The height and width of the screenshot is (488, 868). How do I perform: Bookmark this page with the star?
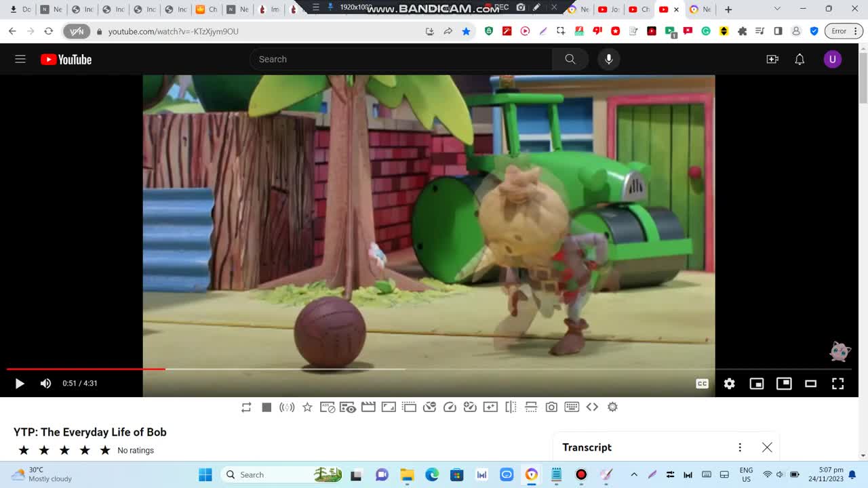[466, 31]
